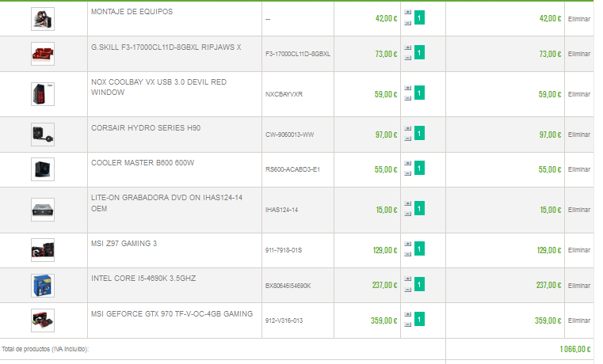Open G.SKILL RIPJAWS X memory thumbnail

[x=43, y=54]
